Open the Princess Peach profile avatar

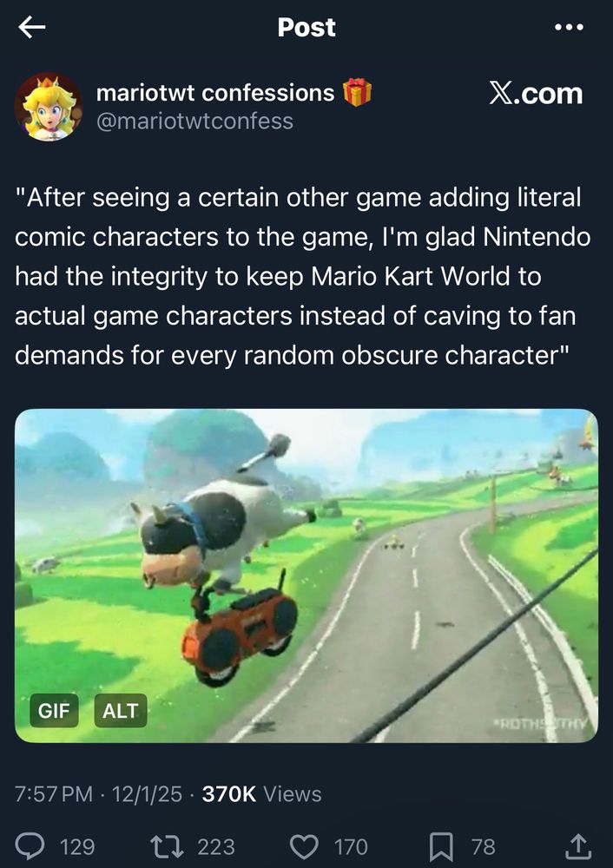49,107
